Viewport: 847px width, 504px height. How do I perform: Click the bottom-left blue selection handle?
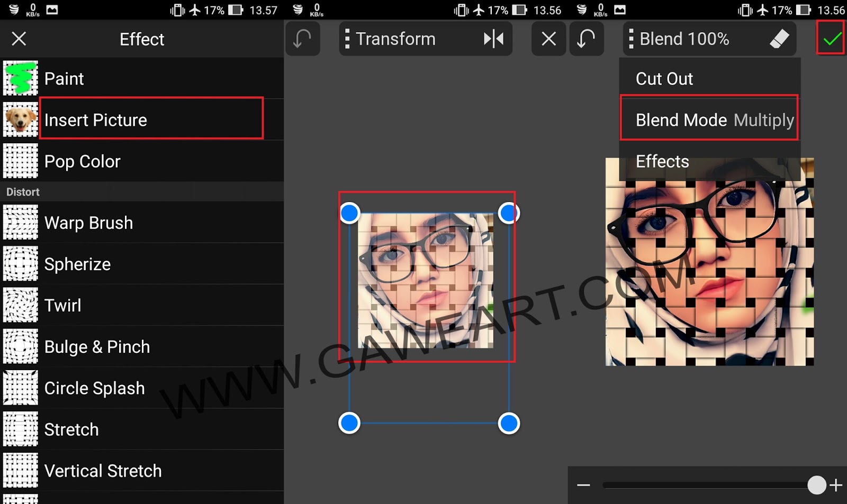pyautogui.click(x=349, y=423)
